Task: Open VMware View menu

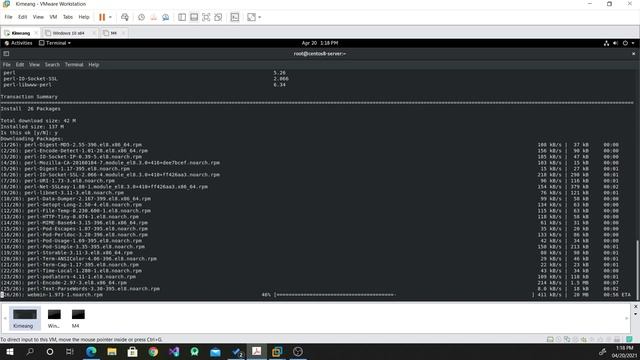Action: point(38,17)
